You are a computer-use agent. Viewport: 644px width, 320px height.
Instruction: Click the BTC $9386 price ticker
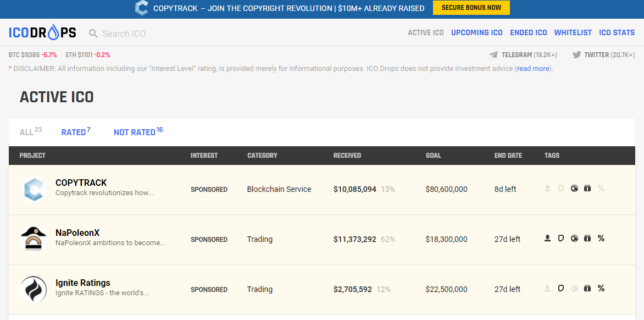33,54
